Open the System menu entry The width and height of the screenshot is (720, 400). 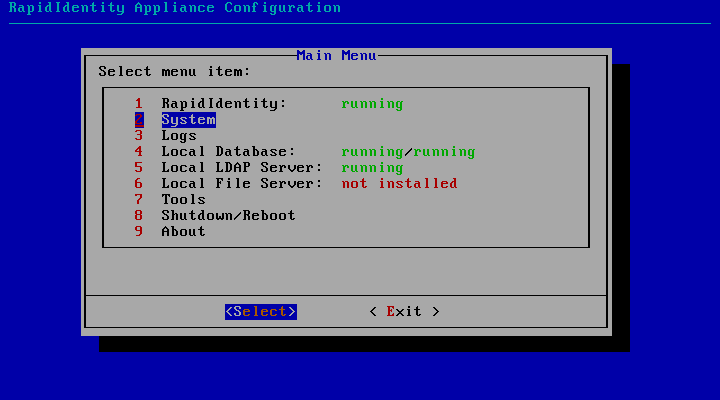coord(188,119)
